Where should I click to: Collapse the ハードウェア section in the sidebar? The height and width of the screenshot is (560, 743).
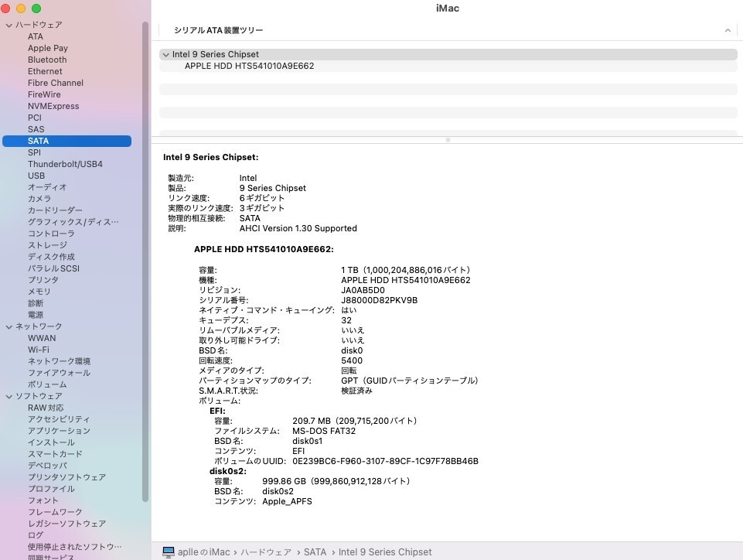coord(9,25)
